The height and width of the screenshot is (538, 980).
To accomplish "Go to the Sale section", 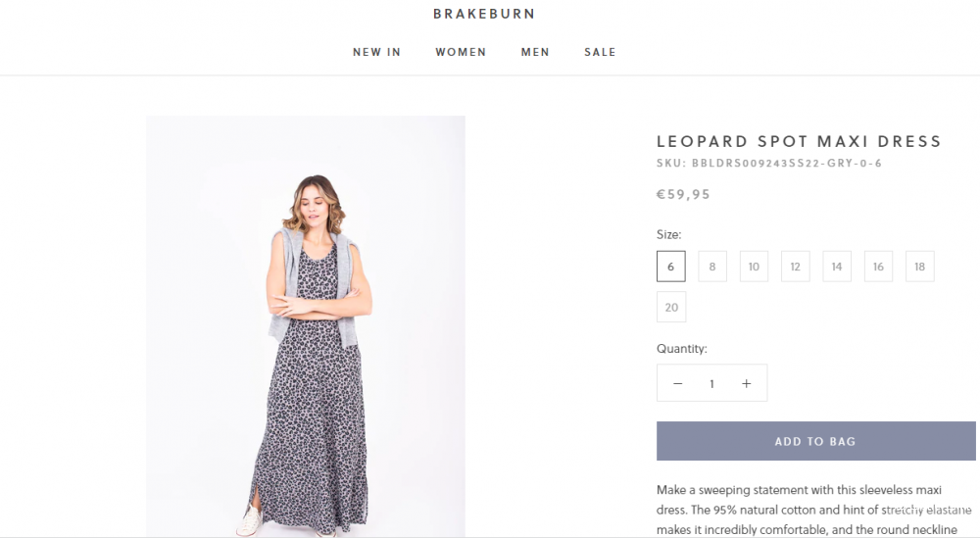I will click(600, 52).
